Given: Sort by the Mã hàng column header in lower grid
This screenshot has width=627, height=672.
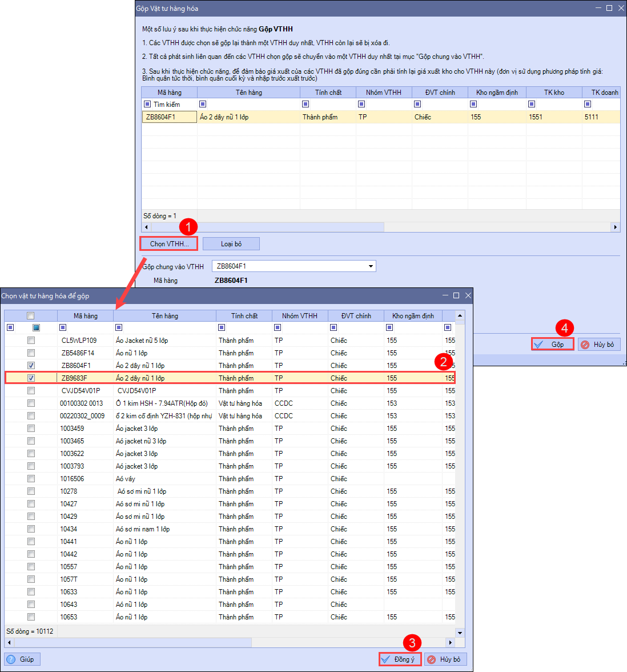Looking at the screenshot, I should coord(85,316).
